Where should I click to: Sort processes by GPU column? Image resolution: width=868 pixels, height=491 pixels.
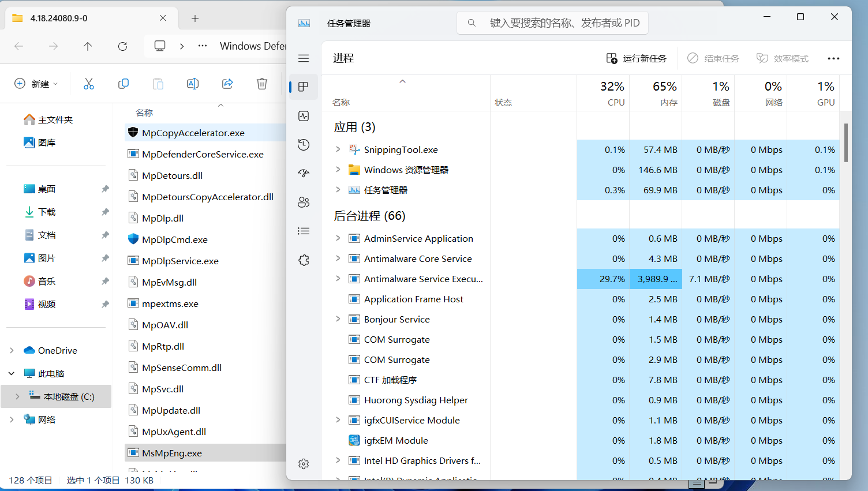pos(813,92)
